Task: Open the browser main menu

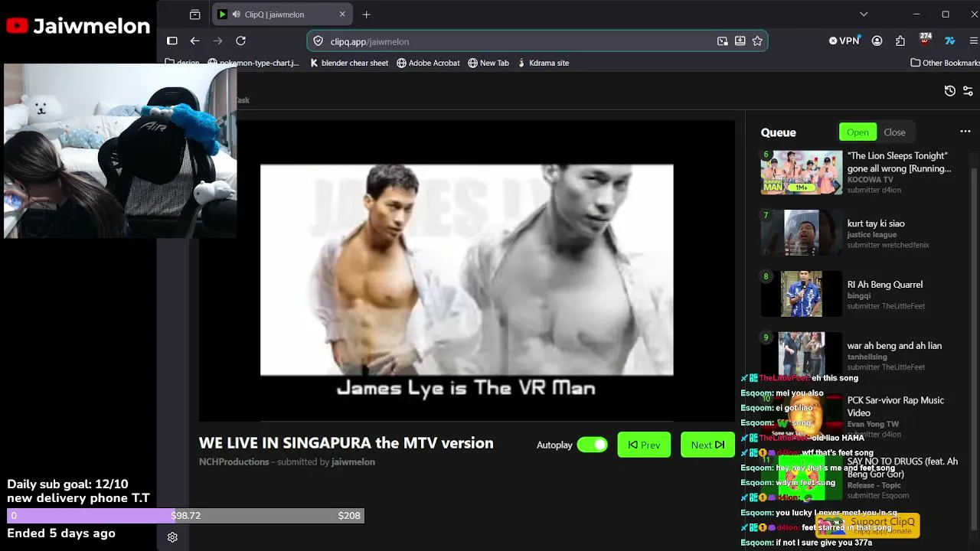Action: 973,41
